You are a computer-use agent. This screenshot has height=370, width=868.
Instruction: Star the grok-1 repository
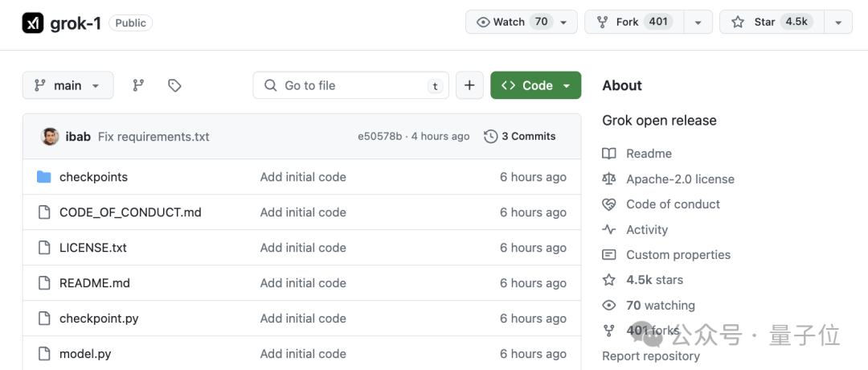coord(764,23)
